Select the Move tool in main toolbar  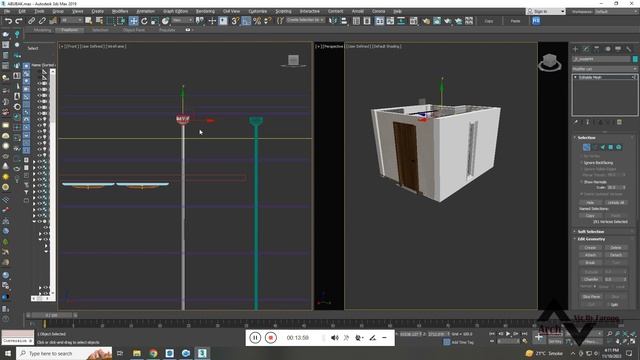tap(133, 21)
